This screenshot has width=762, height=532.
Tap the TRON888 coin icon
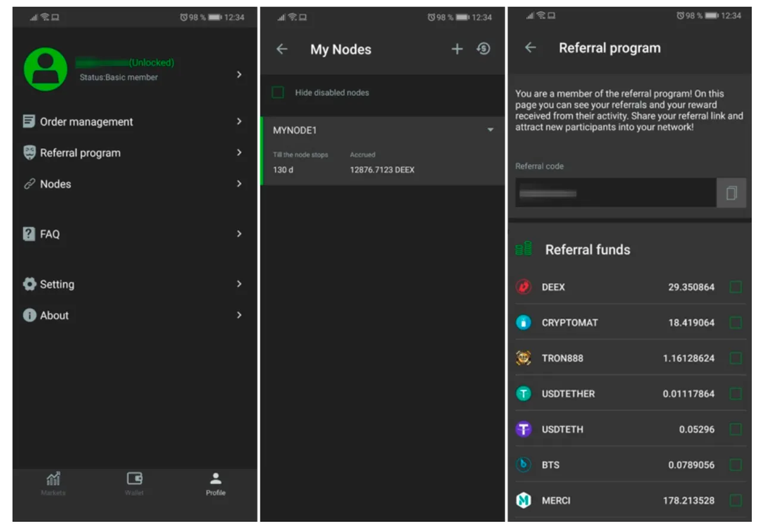point(523,358)
